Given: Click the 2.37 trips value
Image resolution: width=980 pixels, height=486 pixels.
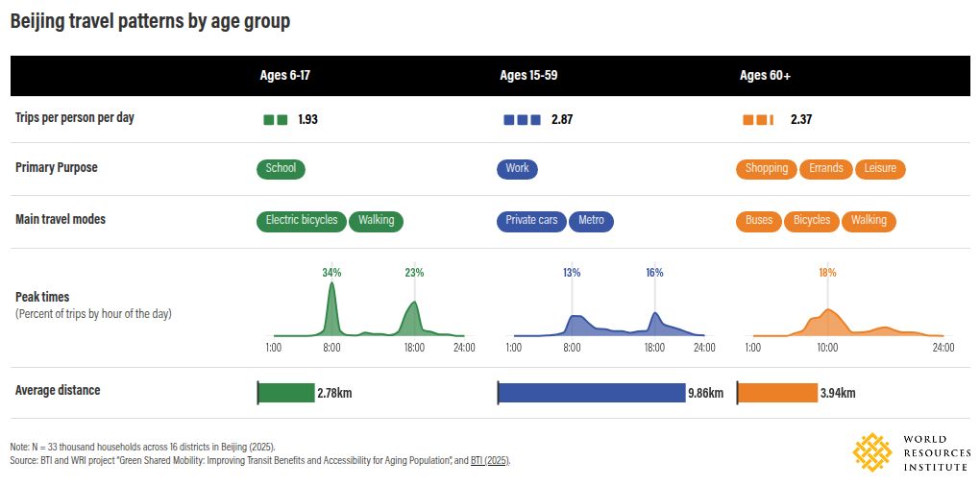Looking at the screenshot, I should point(801,120).
